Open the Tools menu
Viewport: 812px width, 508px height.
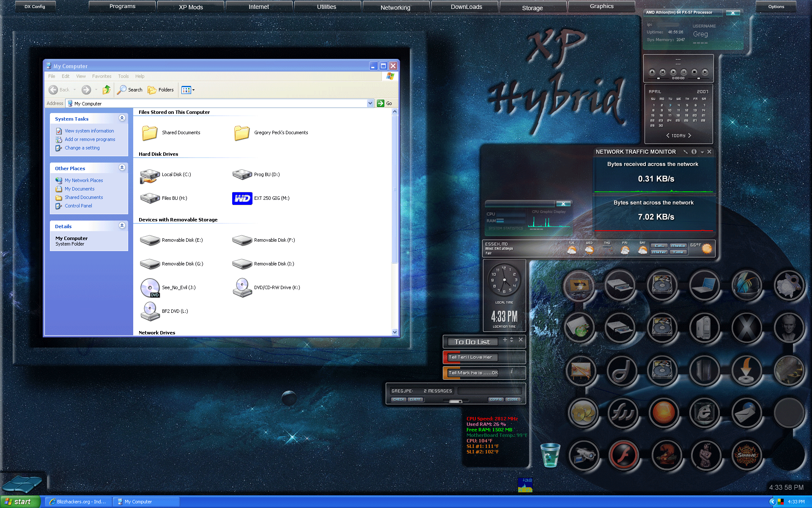[123, 76]
